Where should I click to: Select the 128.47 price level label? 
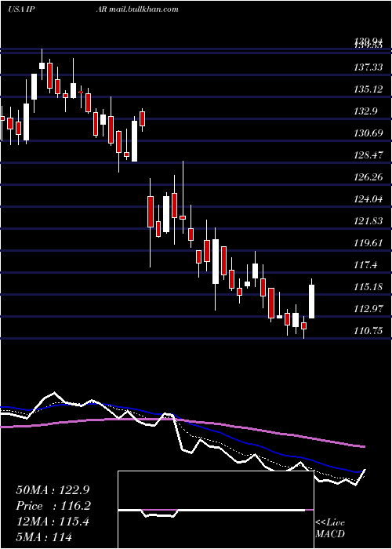point(368,155)
